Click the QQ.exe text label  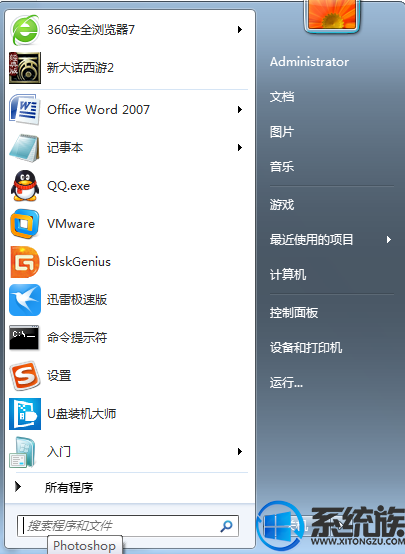click(69, 186)
